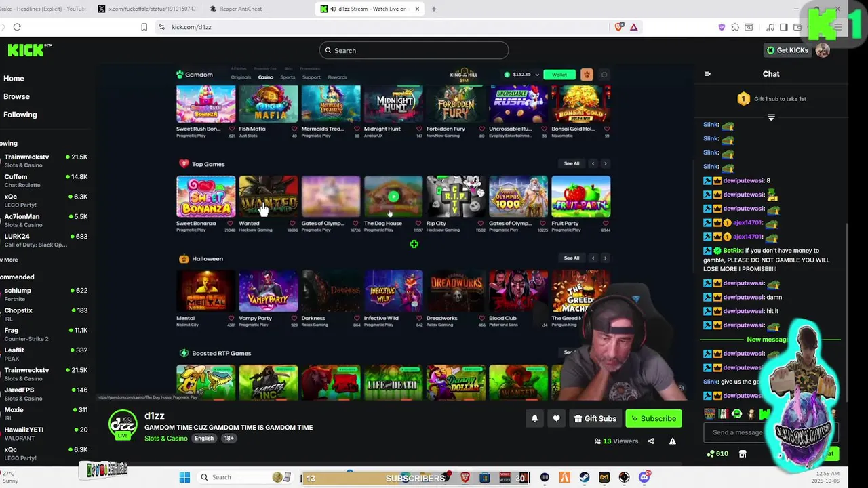Open Gamdom Originals tab

[x=241, y=77]
